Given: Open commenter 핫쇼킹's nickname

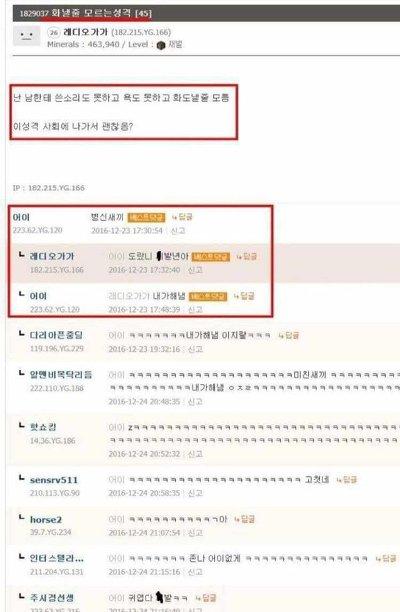Looking at the screenshot, I should click(43, 427).
